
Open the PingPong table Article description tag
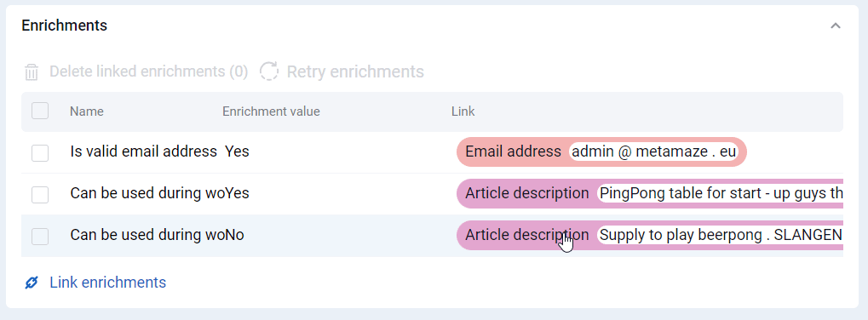(x=650, y=193)
